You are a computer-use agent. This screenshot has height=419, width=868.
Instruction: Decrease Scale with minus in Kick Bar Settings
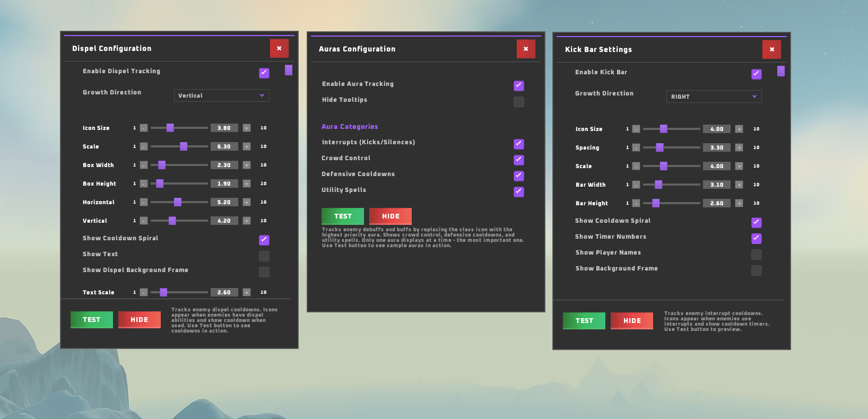pyautogui.click(x=636, y=166)
